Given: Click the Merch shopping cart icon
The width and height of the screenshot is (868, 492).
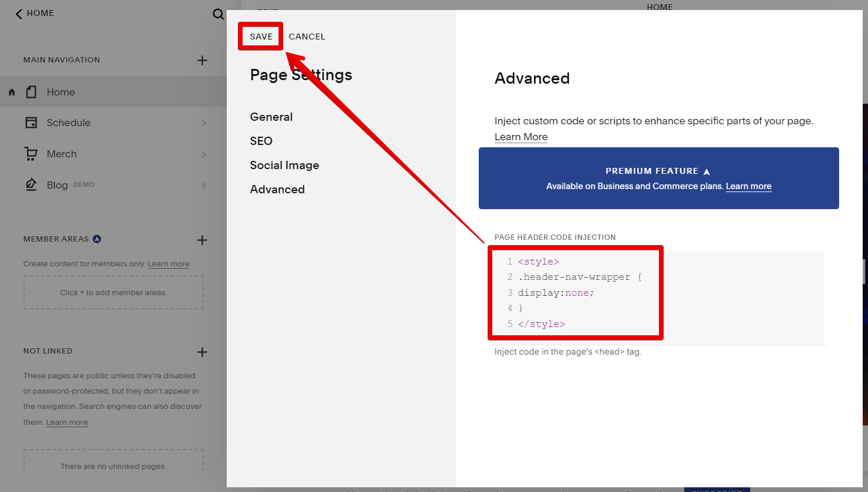Looking at the screenshot, I should pos(31,154).
